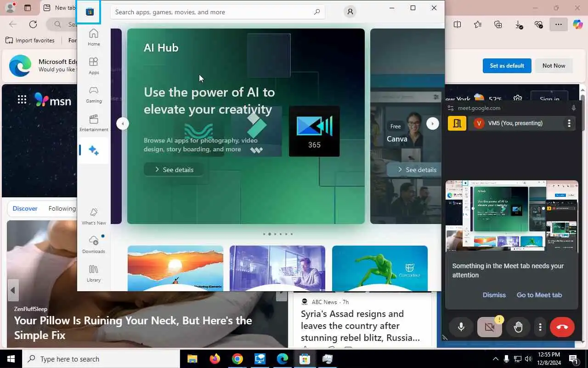
Task: Open File Explorer from taskbar
Action: [192, 359]
